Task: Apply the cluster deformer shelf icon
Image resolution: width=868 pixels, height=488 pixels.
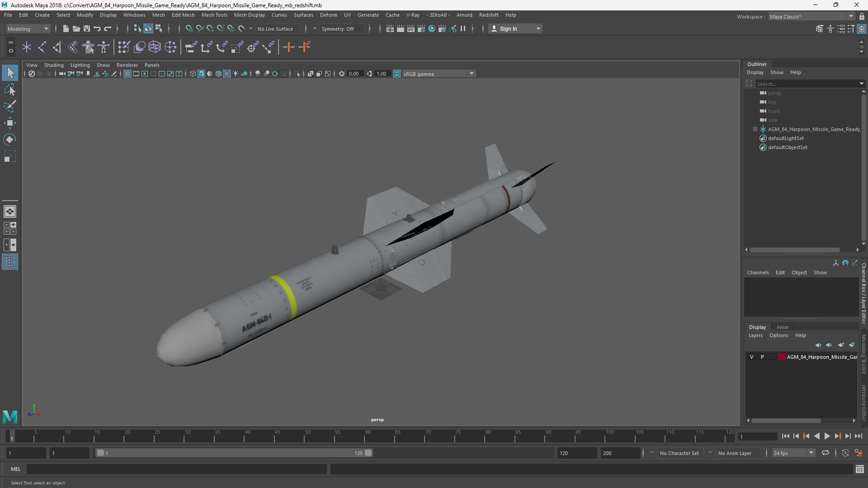Action: 170,47
